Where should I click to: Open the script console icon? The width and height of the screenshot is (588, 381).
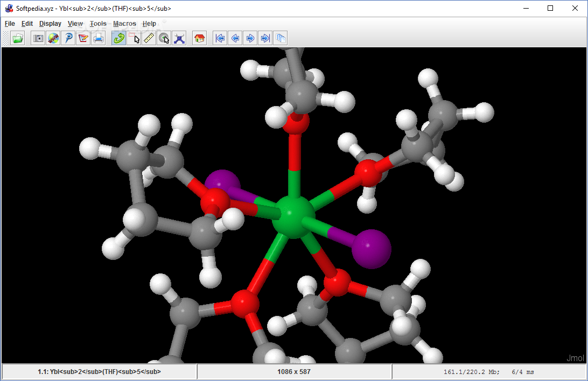(68, 38)
